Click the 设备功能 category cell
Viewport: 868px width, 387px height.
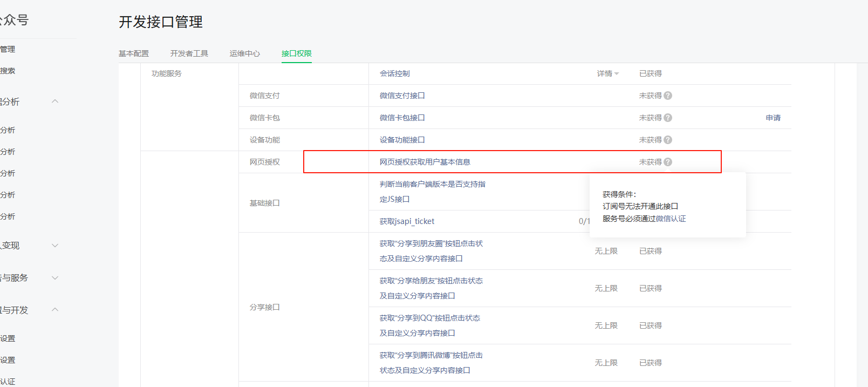tap(265, 140)
